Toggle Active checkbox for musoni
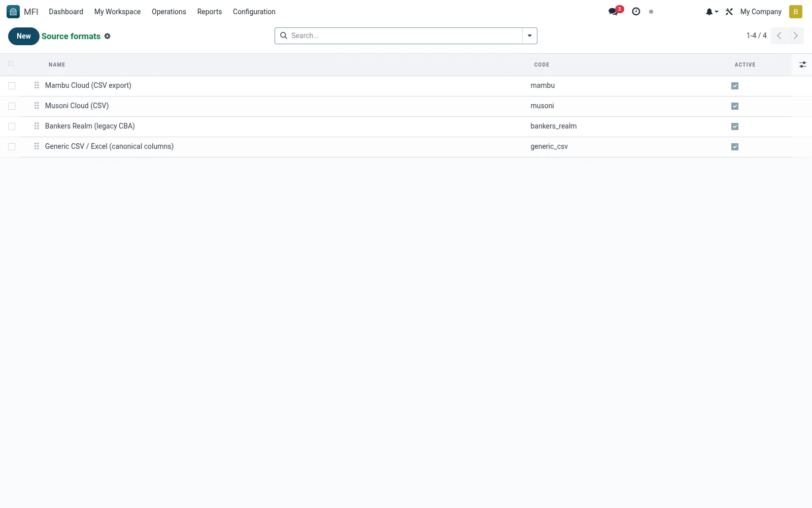The height and width of the screenshot is (508, 812). coord(735,106)
